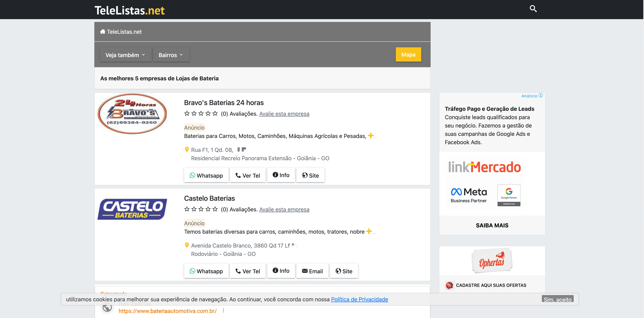Click the Castelo Baterias logo thumbnail

[132, 209]
